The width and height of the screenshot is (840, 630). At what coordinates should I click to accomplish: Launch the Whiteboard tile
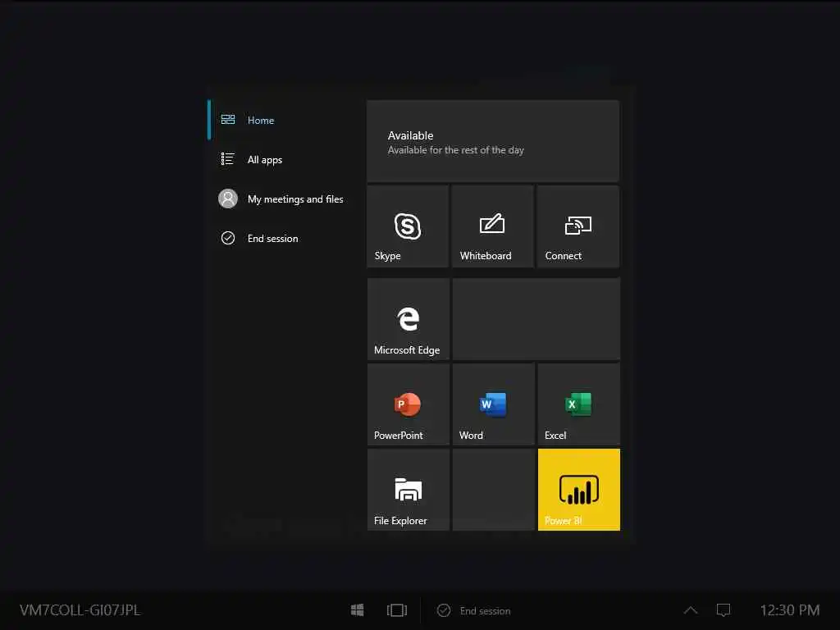pyautogui.click(x=493, y=226)
